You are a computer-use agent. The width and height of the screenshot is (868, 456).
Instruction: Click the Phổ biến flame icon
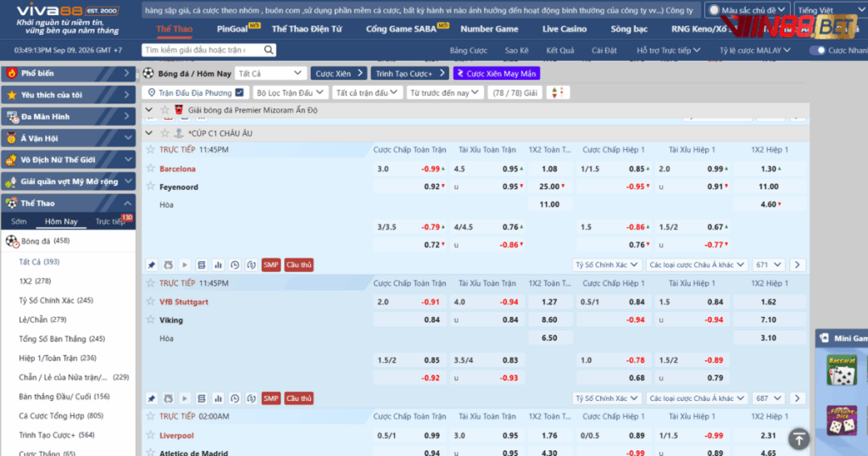12,73
